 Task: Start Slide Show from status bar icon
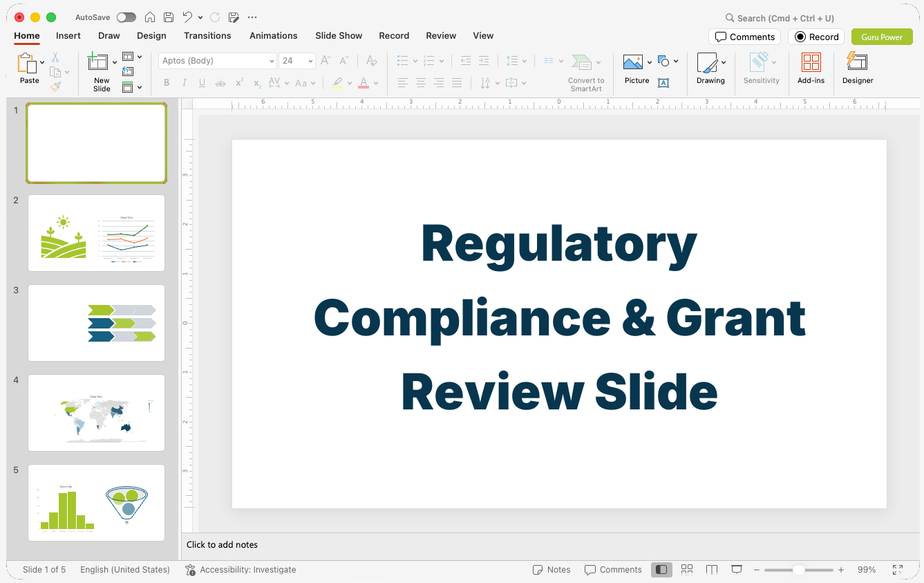[x=737, y=570]
